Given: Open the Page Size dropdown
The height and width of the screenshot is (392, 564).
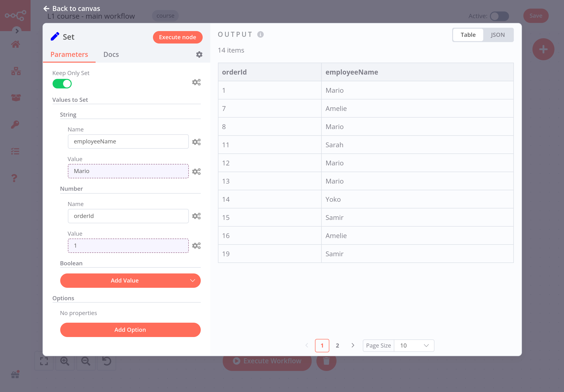Looking at the screenshot, I should 414,346.
